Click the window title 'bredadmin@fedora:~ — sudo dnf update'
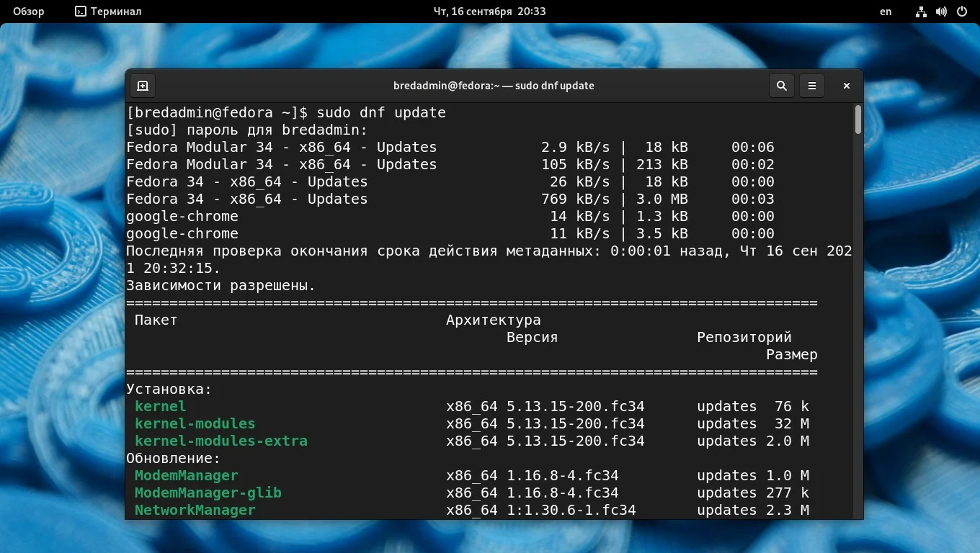 [494, 86]
